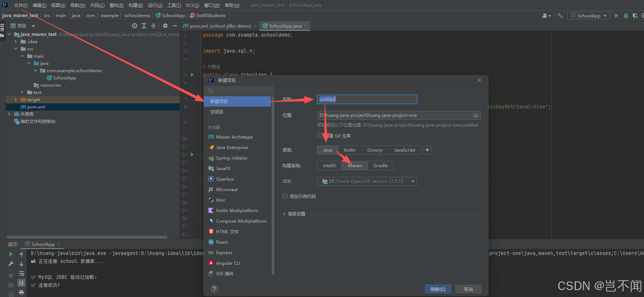Select Gradle build system
The height and width of the screenshot is (297, 644).
[380, 165]
